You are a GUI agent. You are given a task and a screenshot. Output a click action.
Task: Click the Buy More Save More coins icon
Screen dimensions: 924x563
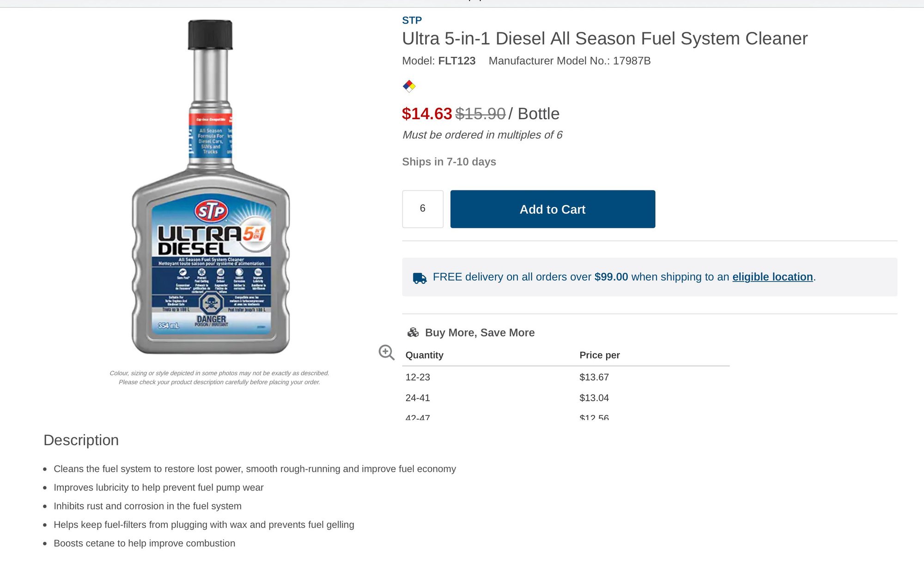(x=413, y=331)
